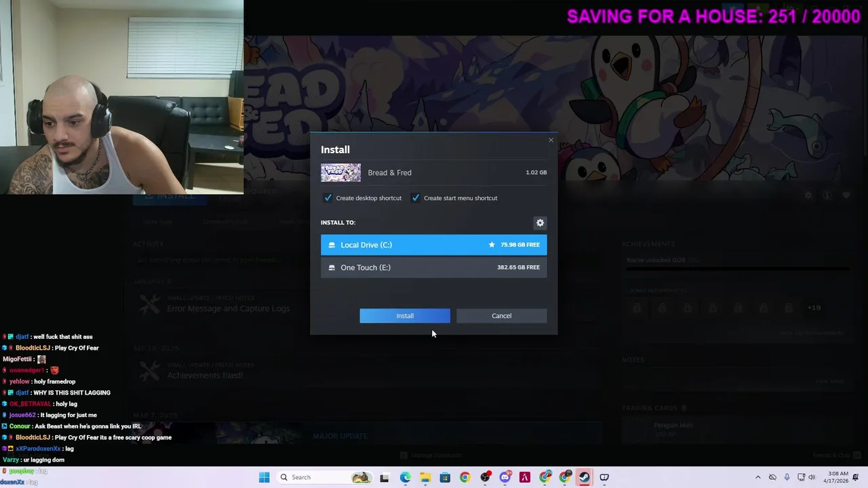Open the volume control in the tray
The width and height of the screenshot is (868, 488).
click(812, 477)
